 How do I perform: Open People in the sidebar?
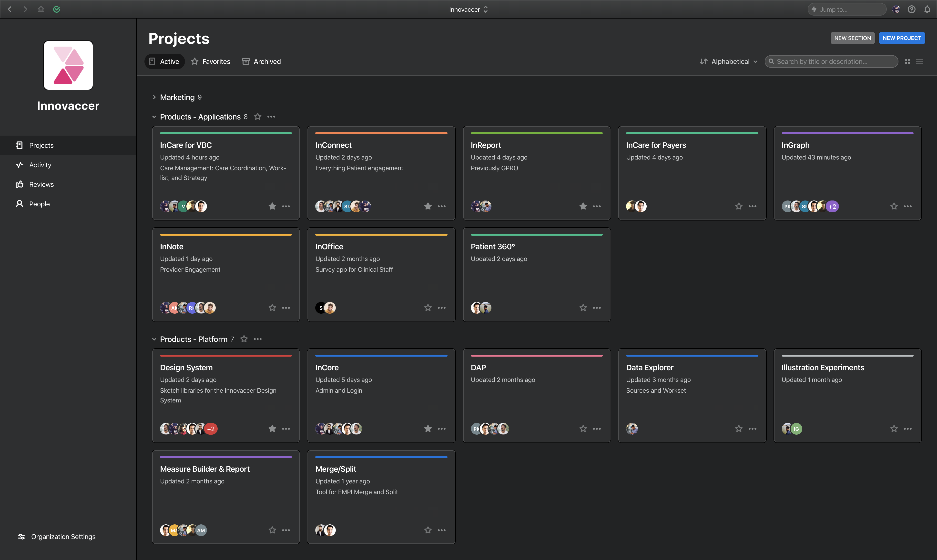[x=68, y=204]
